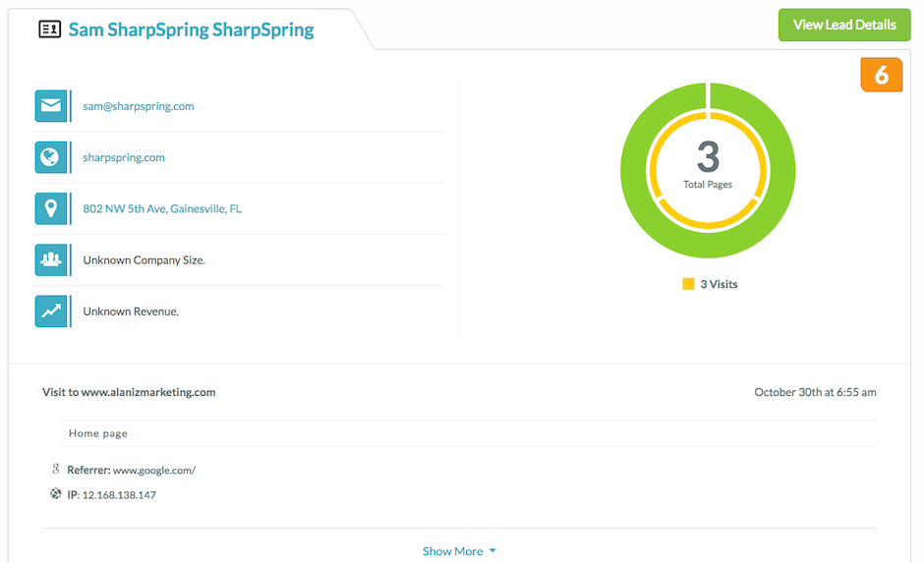Open the 802 NW 5th Ave address link
Screen dimensions: 924x563
162,208
